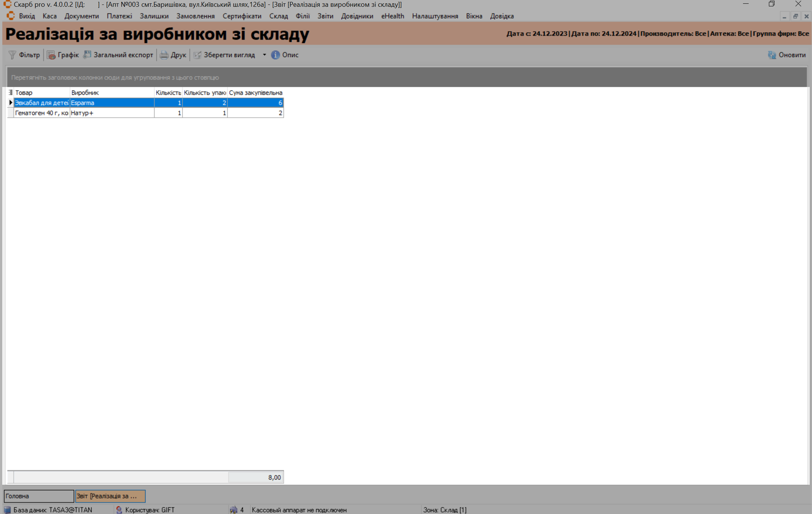Select the Звіт Реалізація tab
Viewport: 812px width, 514px height.
pos(110,496)
